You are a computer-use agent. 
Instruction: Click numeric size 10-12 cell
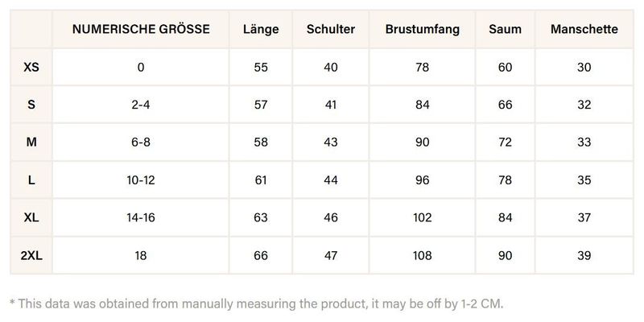point(141,180)
